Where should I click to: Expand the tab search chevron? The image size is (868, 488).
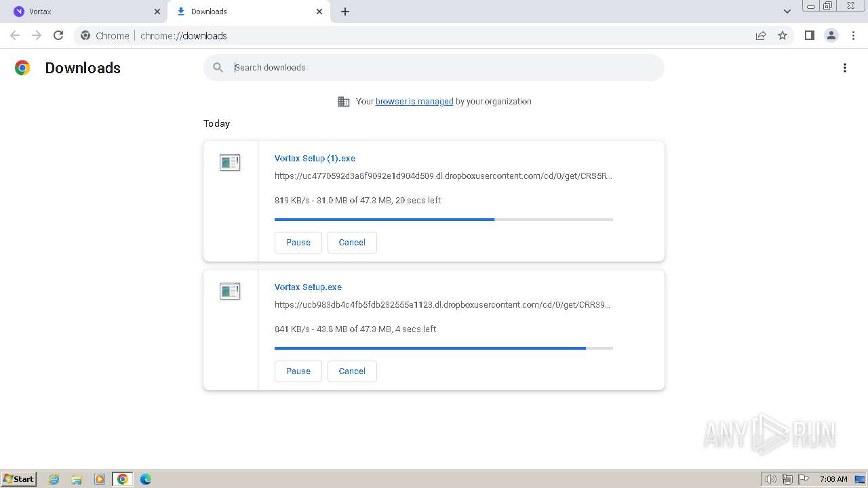pyautogui.click(x=787, y=12)
